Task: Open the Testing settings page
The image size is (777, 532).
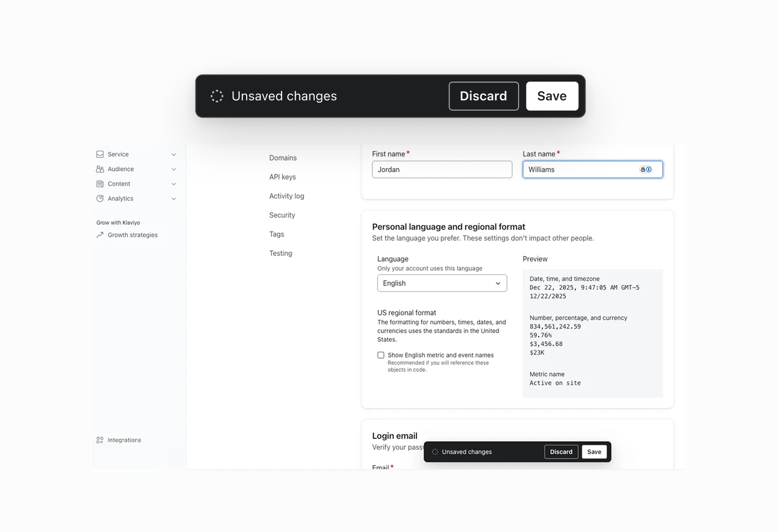Action: (280, 253)
